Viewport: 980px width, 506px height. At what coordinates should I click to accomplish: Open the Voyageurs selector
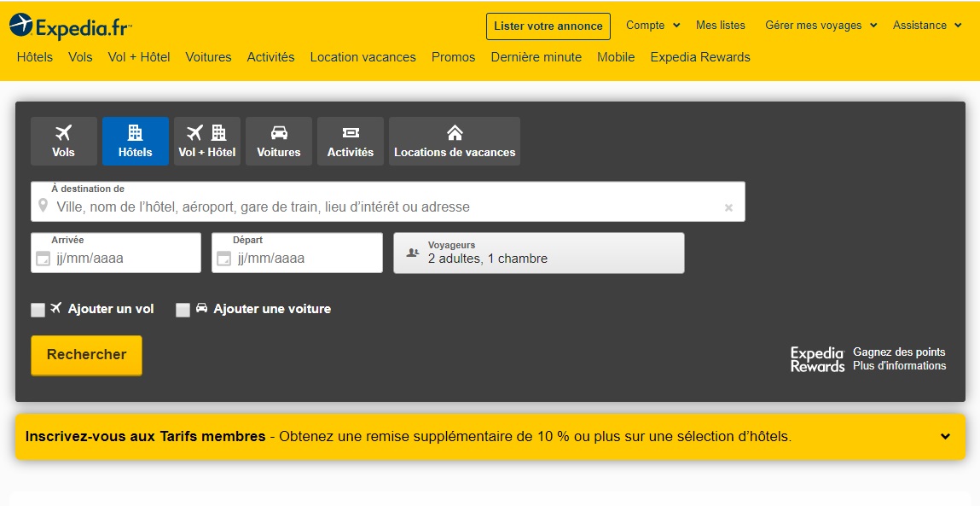pyautogui.click(x=539, y=253)
